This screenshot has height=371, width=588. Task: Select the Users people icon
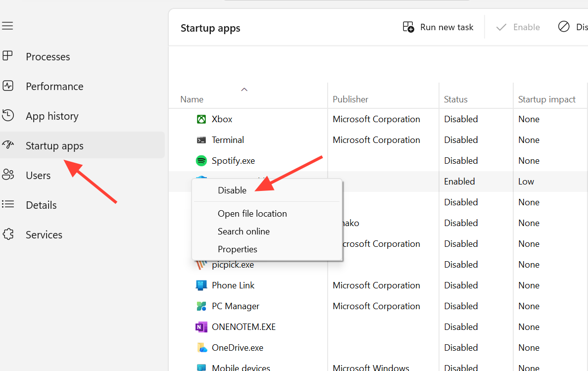tap(8, 175)
